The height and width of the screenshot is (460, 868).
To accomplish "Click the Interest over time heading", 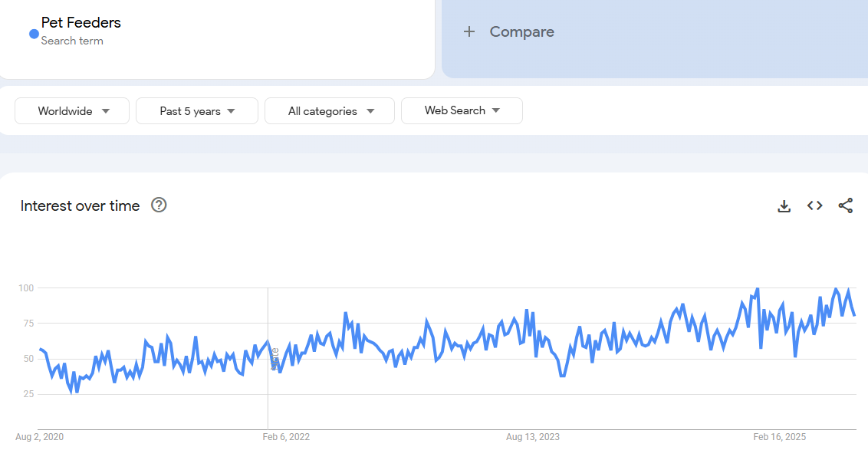I will click(80, 205).
